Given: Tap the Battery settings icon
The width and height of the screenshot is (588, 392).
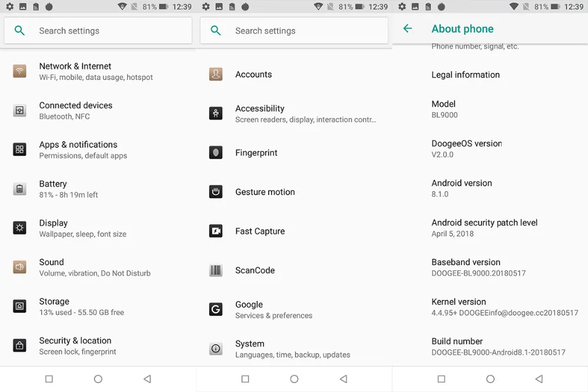Looking at the screenshot, I should [19, 189].
